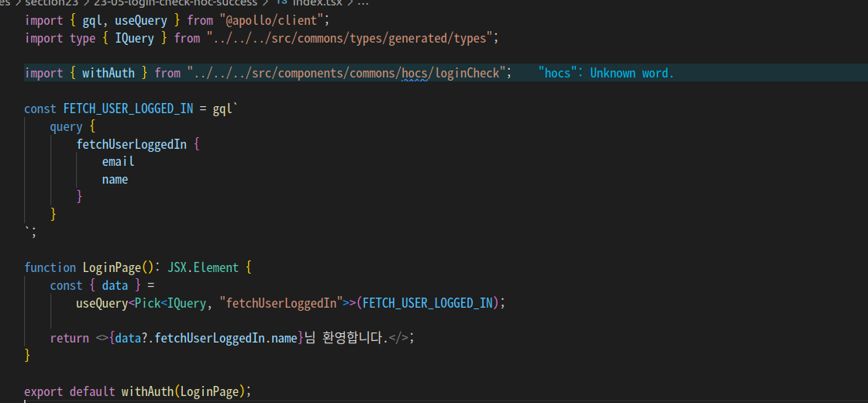Click the '"hocs": Unknown word.' inline warning
The width and height of the screenshot is (868, 403).
(605, 73)
